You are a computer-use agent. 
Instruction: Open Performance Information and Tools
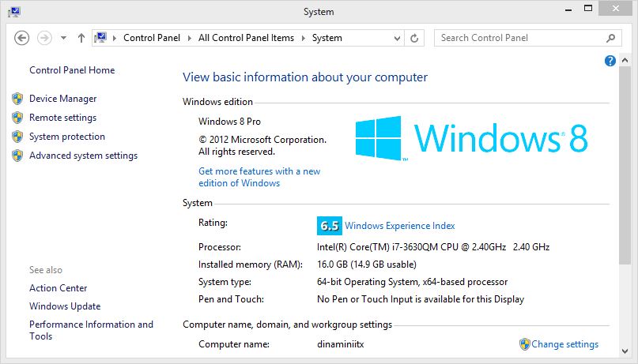pos(91,330)
